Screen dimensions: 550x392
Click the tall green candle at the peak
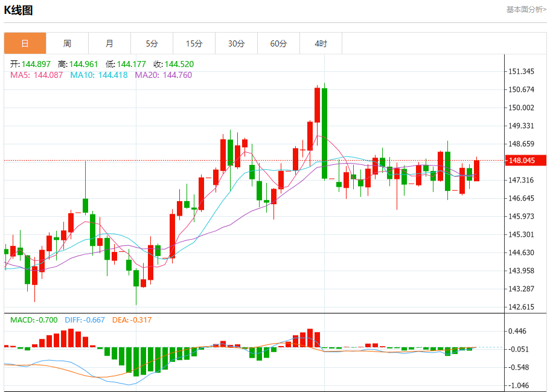(324, 133)
